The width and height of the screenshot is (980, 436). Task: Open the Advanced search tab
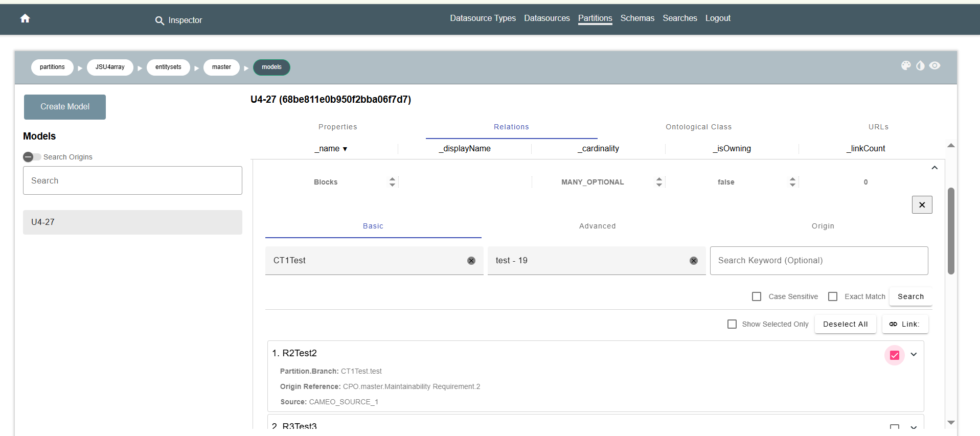(x=597, y=226)
